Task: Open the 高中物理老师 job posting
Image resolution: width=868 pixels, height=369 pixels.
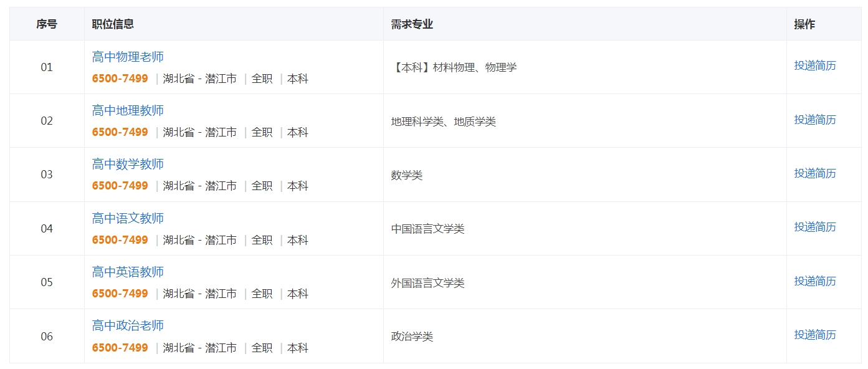Action: click(128, 57)
